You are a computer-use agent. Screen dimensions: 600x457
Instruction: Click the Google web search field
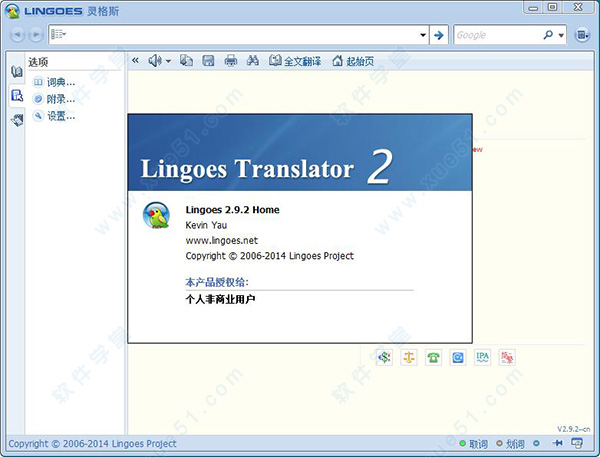(497, 35)
